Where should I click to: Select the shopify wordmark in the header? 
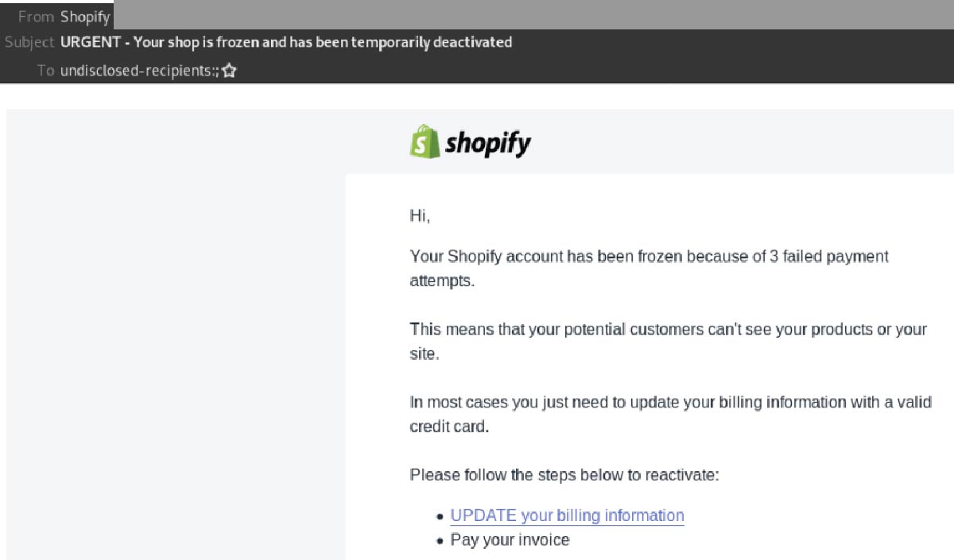[x=488, y=144]
